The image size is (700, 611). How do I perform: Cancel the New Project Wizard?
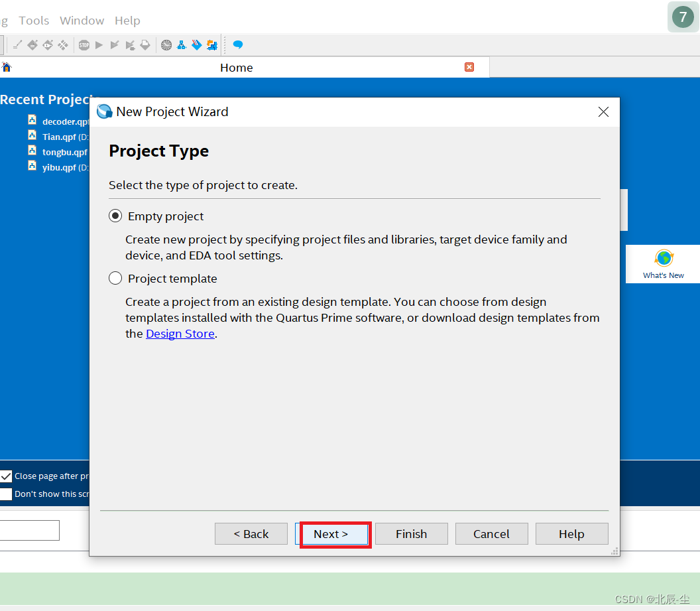pos(491,534)
